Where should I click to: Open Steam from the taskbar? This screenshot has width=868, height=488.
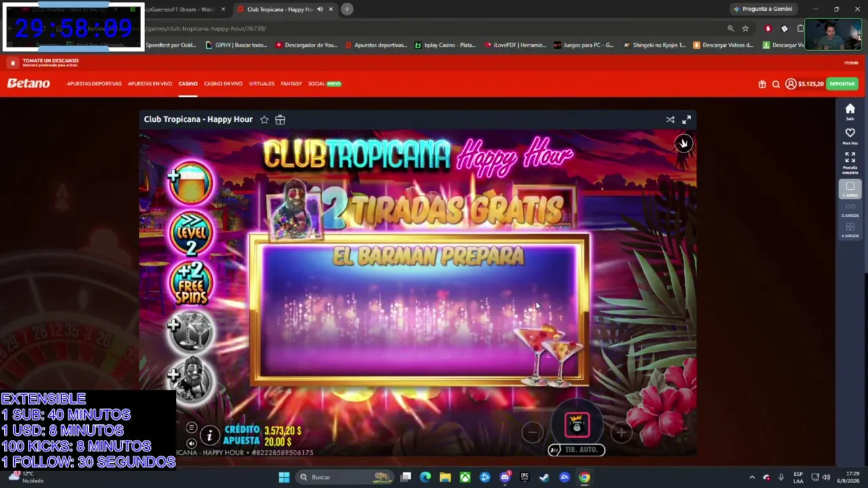(x=544, y=477)
